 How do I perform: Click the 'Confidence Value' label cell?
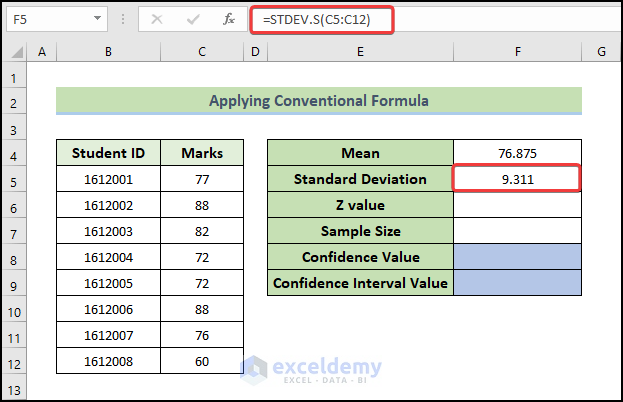pos(360,257)
